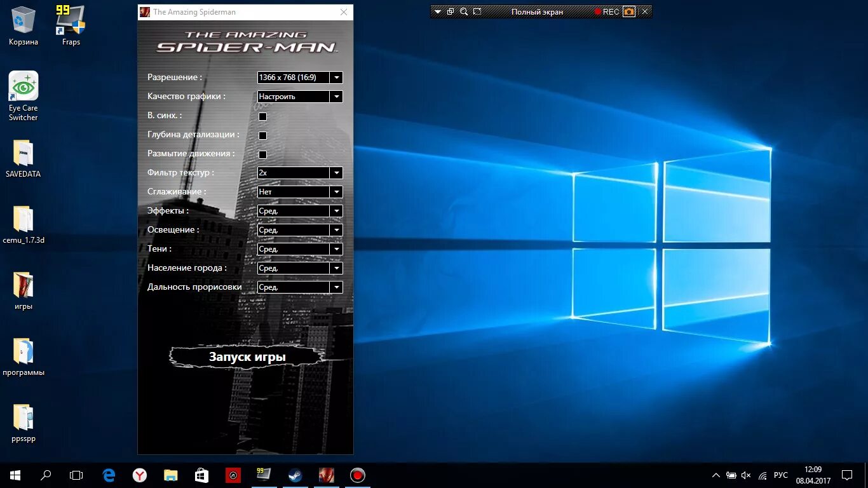Toggle Глубина детализации checkbox
The height and width of the screenshot is (488, 868).
coord(262,135)
